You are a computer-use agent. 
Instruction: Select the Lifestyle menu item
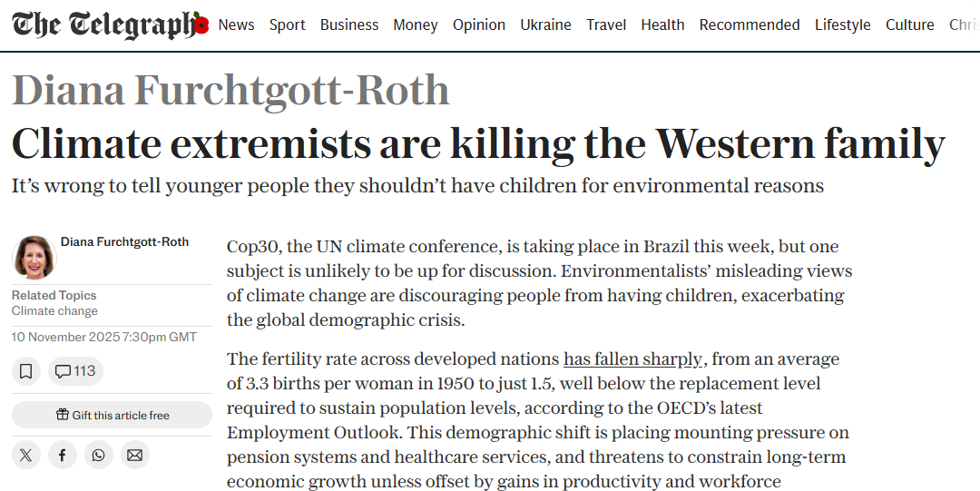(x=842, y=25)
